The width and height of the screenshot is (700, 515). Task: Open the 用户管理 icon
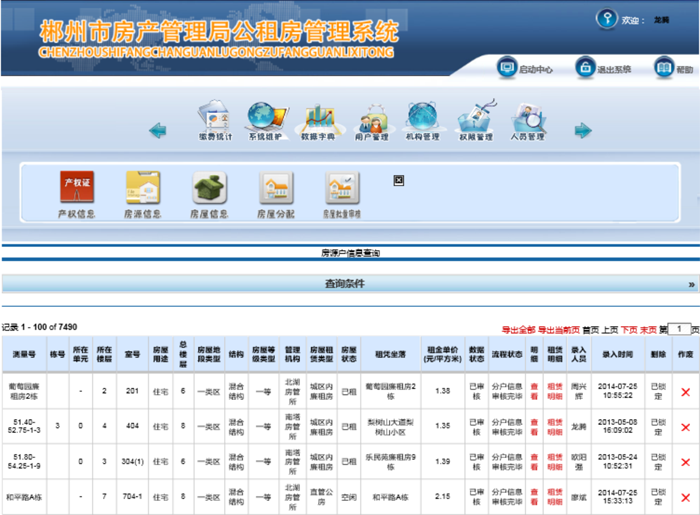click(x=371, y=117)
